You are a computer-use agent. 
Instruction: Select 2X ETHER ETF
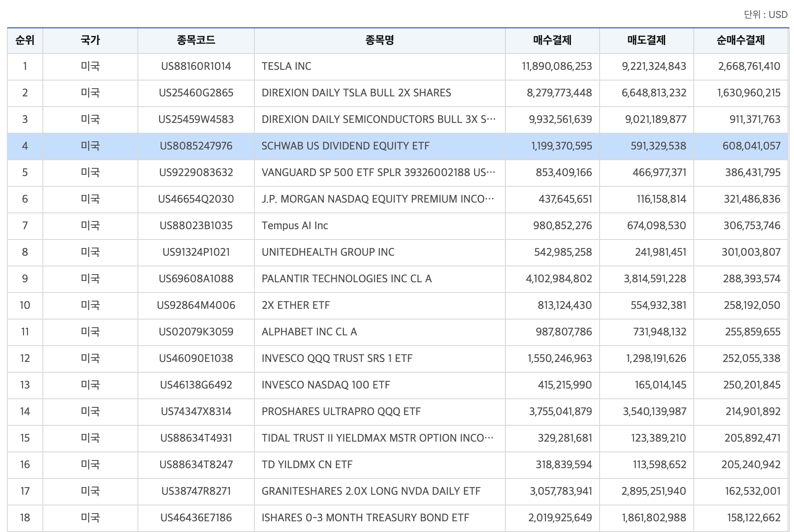[296, 305]
